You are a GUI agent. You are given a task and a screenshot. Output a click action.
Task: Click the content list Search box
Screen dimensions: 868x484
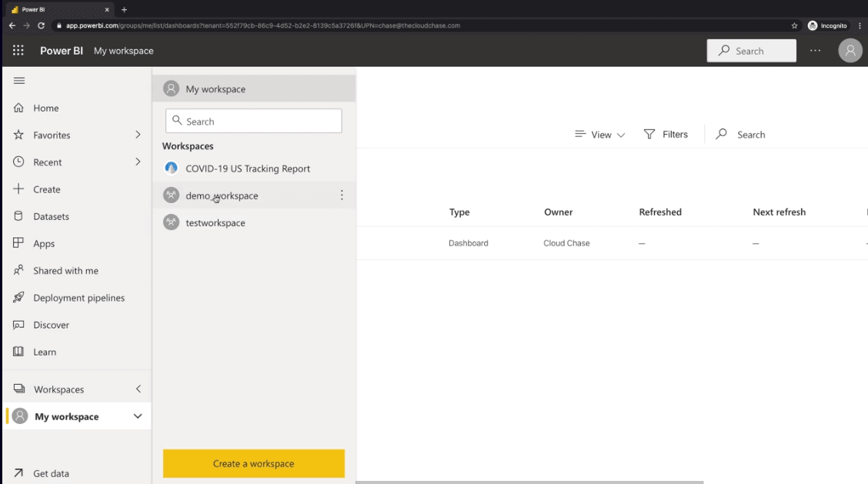[741, 135]
